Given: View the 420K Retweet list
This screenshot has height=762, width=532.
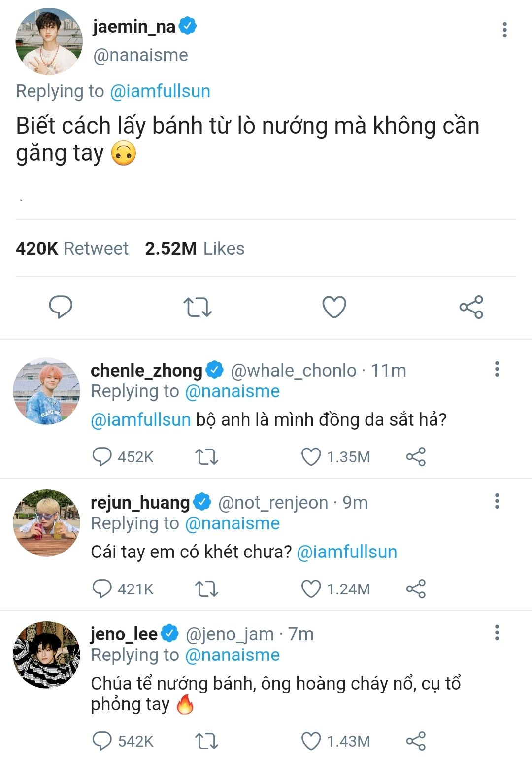Looking at the screenshot, I should 72,249.
